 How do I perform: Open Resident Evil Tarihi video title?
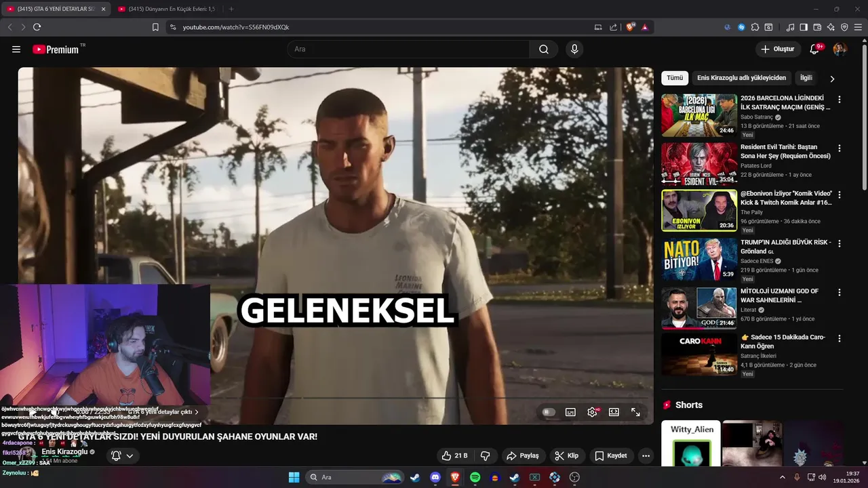click(x=785, y=151)
